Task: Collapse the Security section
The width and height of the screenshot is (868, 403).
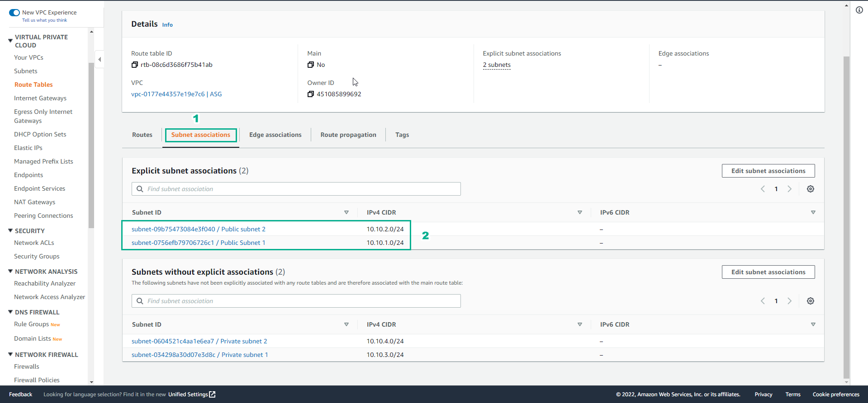Action: [10, 230]
